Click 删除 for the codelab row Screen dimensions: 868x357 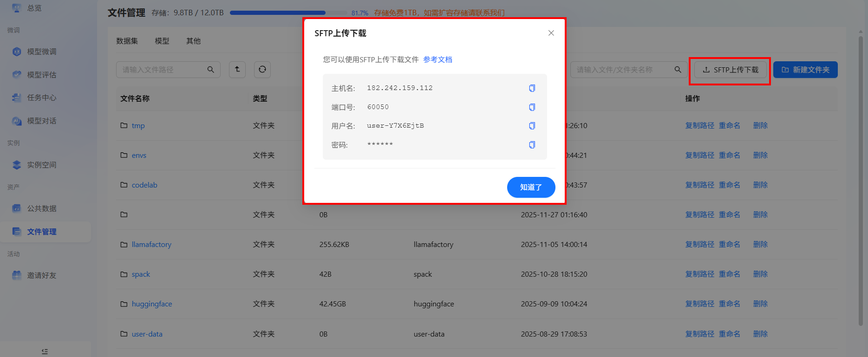(760, 185)
